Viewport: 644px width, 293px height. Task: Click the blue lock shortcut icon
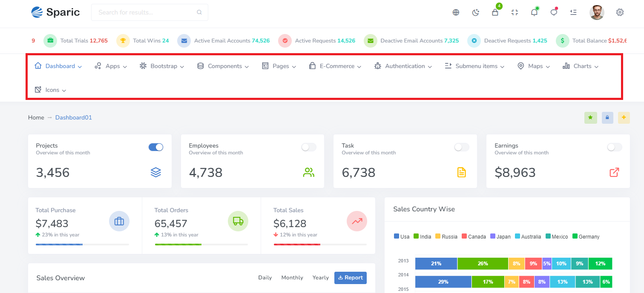(607, 117)
